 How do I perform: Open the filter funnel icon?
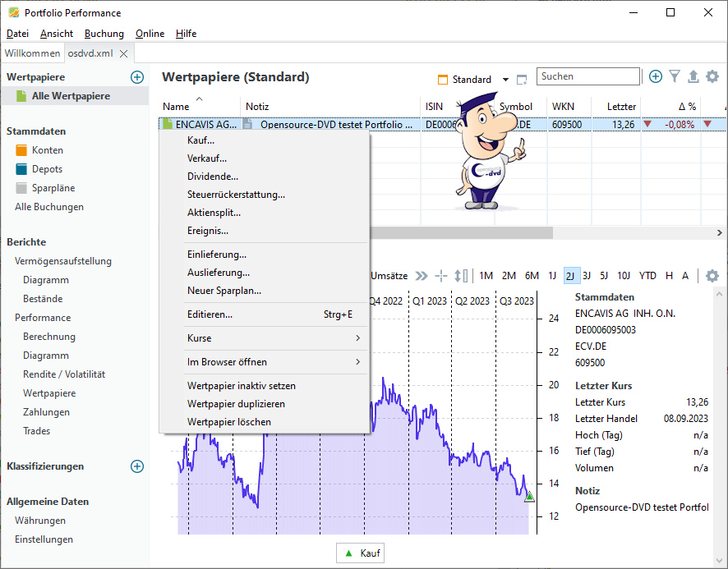[x=675, y=76]
